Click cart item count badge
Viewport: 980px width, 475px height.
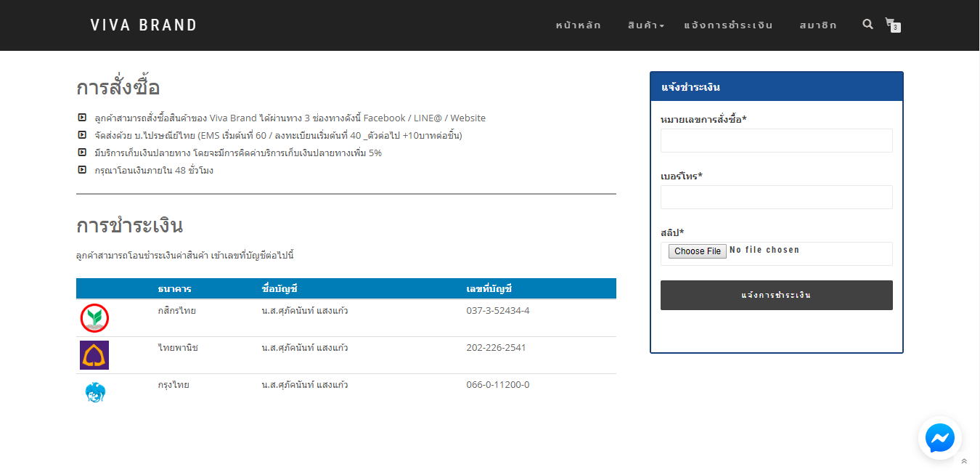tap(896, 28)
